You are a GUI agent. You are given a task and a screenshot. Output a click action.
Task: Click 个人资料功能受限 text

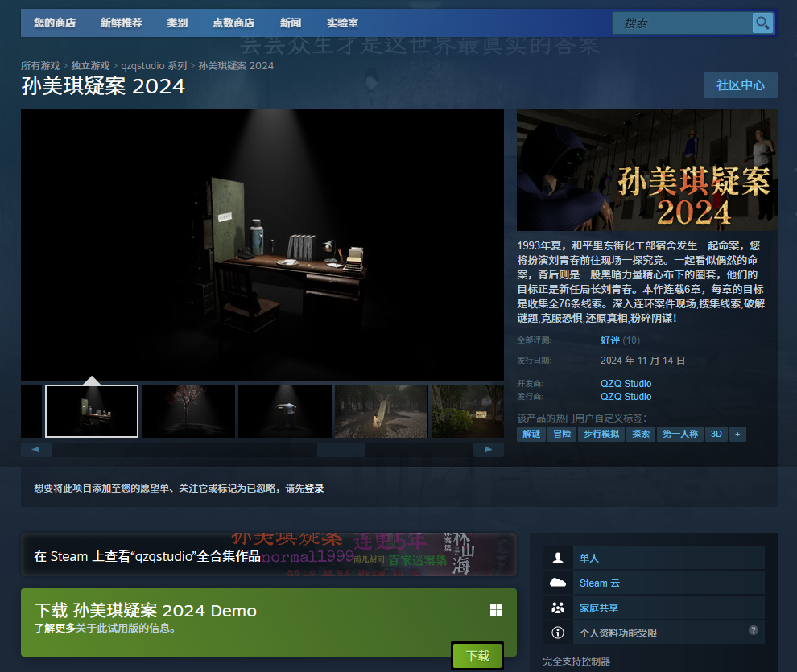click(618, 633)
